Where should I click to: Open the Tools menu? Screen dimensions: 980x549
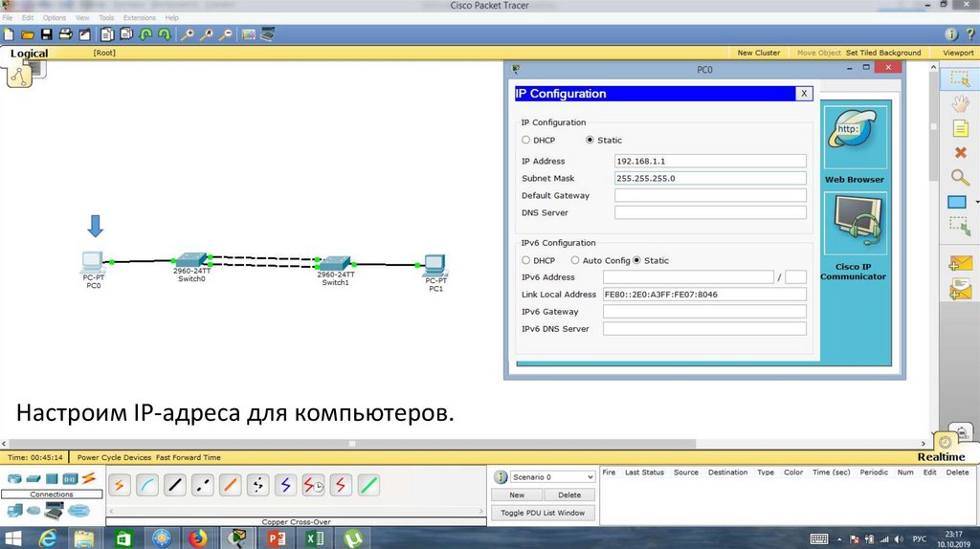(x=106, y=17)
